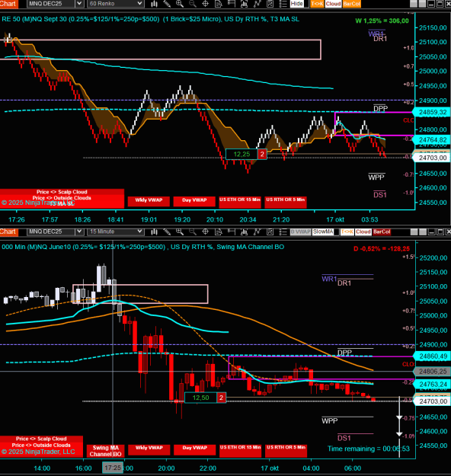The height and width of the screenshot is (476, 451).
Task: Select the Chart tab of the 60 Renko window
Action: (9, 4)
